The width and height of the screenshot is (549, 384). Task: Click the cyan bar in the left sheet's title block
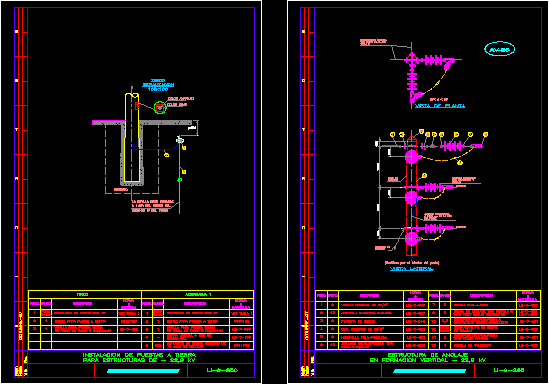[143, 371]
